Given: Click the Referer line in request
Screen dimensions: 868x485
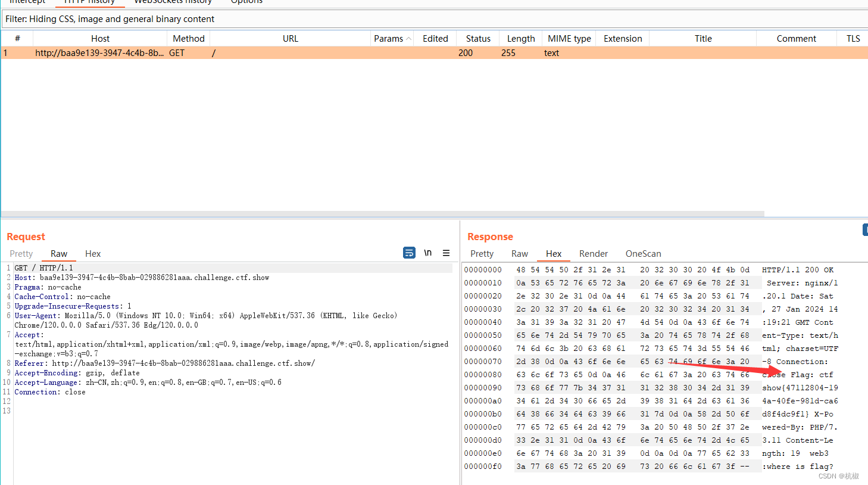Looking at the screenshot, I should 164,363.
